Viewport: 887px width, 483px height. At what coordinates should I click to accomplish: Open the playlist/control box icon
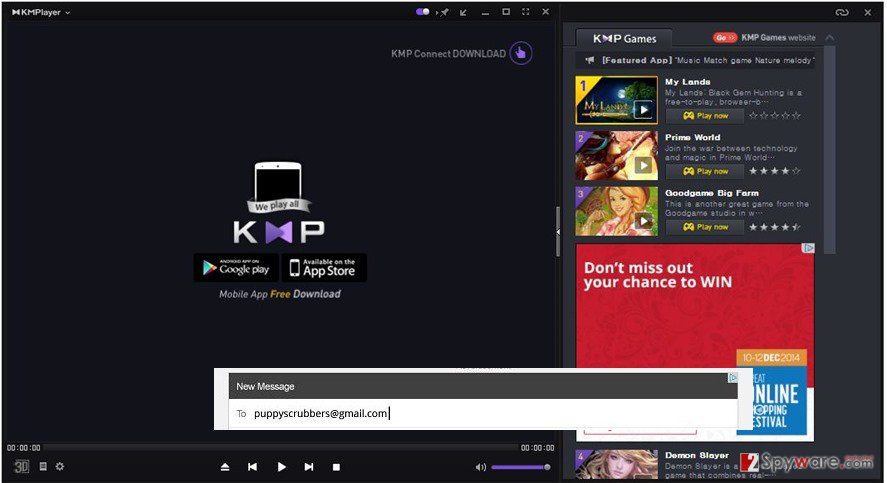click(x=43, y=466)
